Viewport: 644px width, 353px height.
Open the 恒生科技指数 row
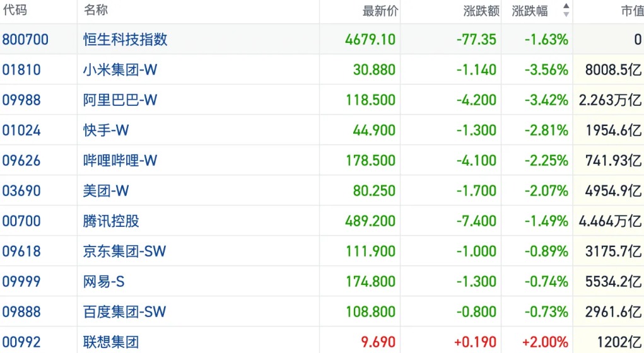point(126,39)
